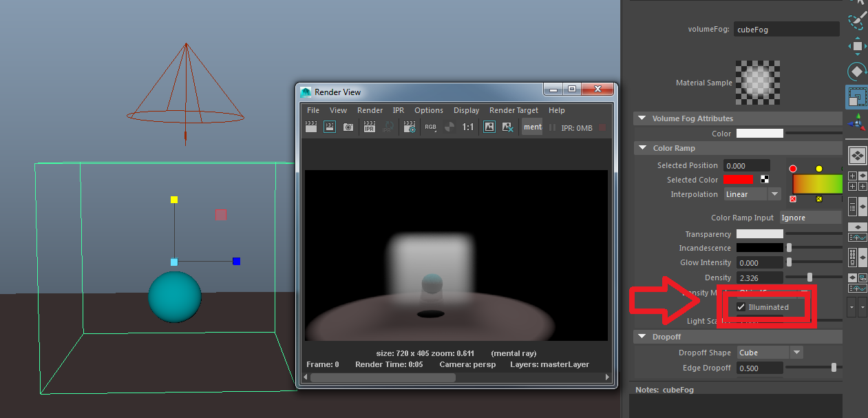
Task: Toggle RGB channels display button
Action: tap(430, 127)
